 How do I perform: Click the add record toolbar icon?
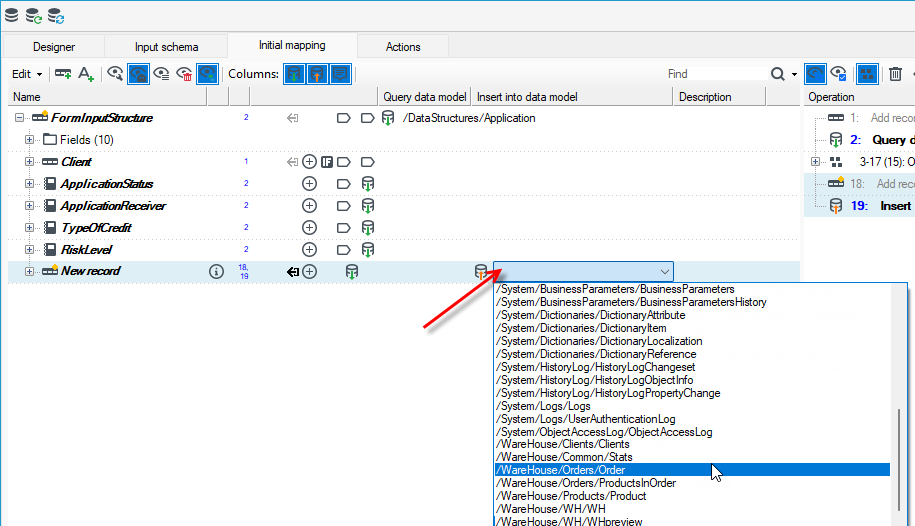[63, 74]
